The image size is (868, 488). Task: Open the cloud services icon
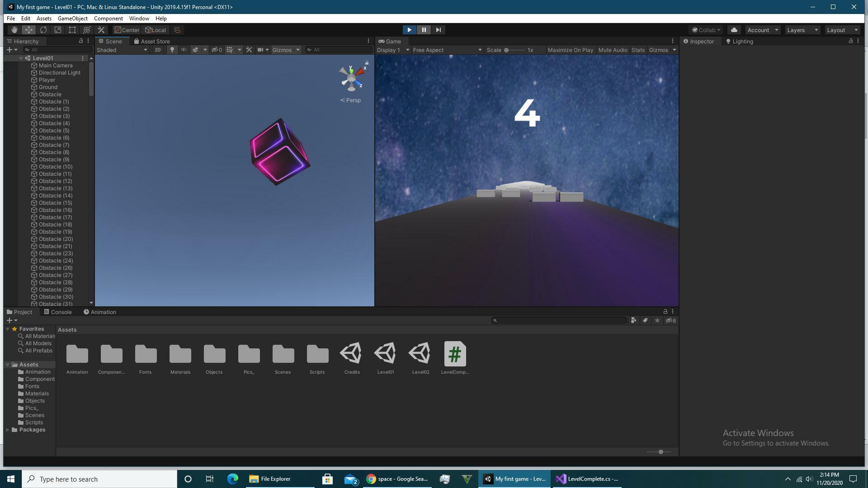734,30
